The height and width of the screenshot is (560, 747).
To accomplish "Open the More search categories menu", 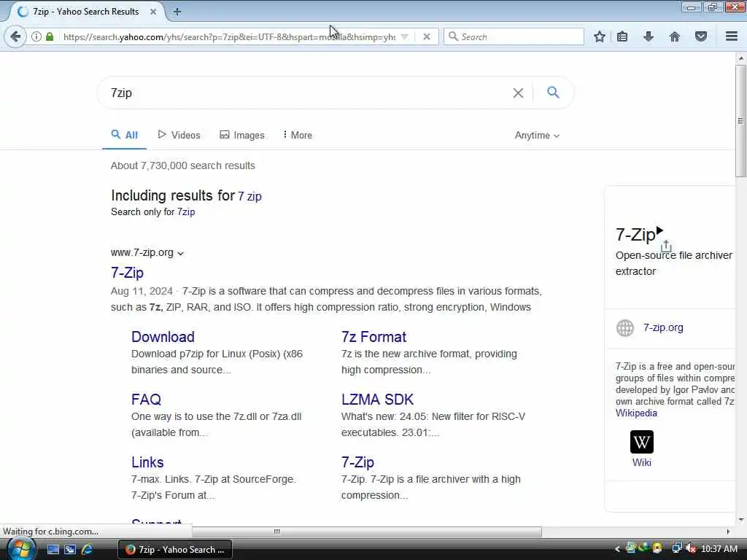I will 298,135.
